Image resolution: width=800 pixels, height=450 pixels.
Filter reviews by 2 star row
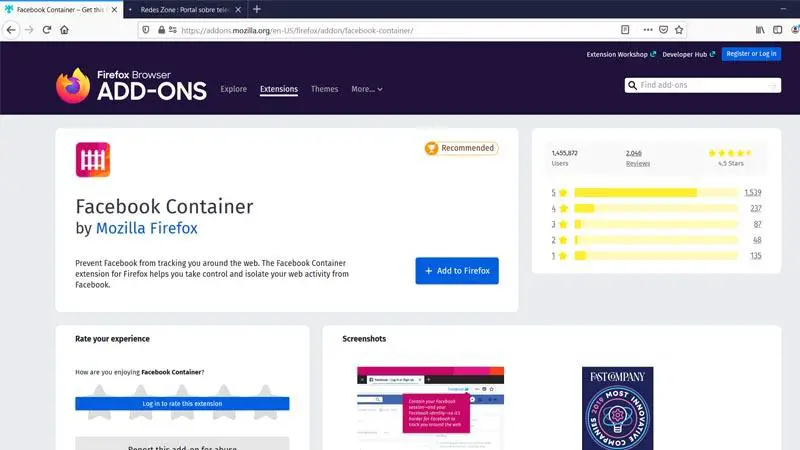pyautogui.click(x=656, y=240)
